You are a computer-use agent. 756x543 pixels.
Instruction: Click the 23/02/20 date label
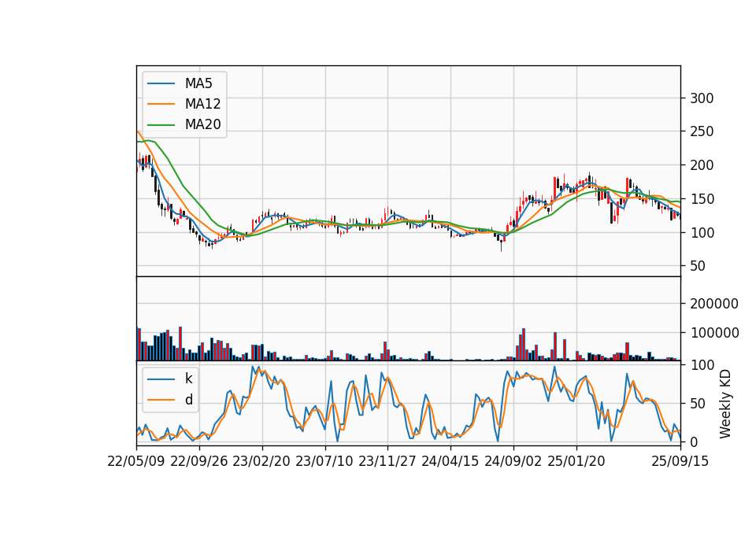(261, 462)
